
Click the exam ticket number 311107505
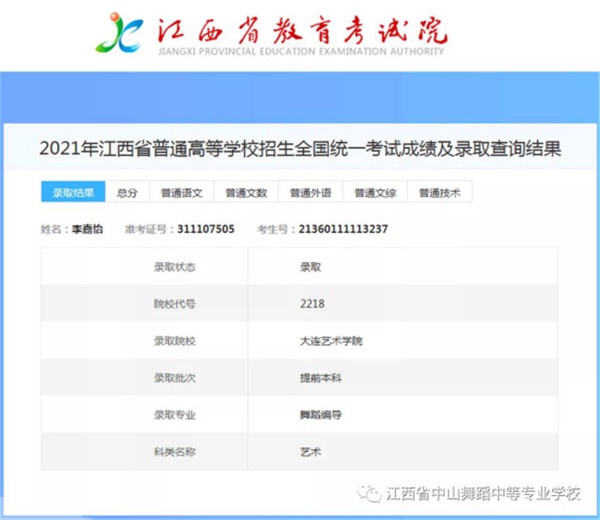point(206,229)
